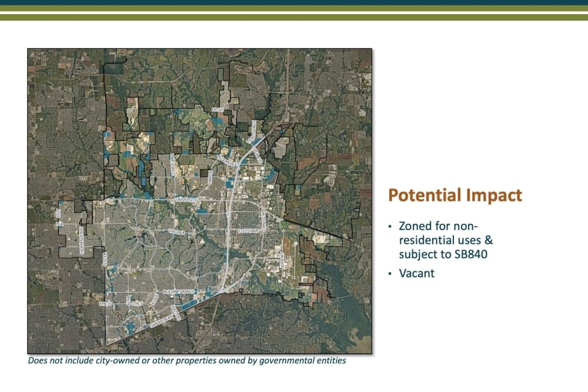This screenshot has height=392, width=588.
Task: Click the LOUISIANA road label on map
Action: coord(249,231)
